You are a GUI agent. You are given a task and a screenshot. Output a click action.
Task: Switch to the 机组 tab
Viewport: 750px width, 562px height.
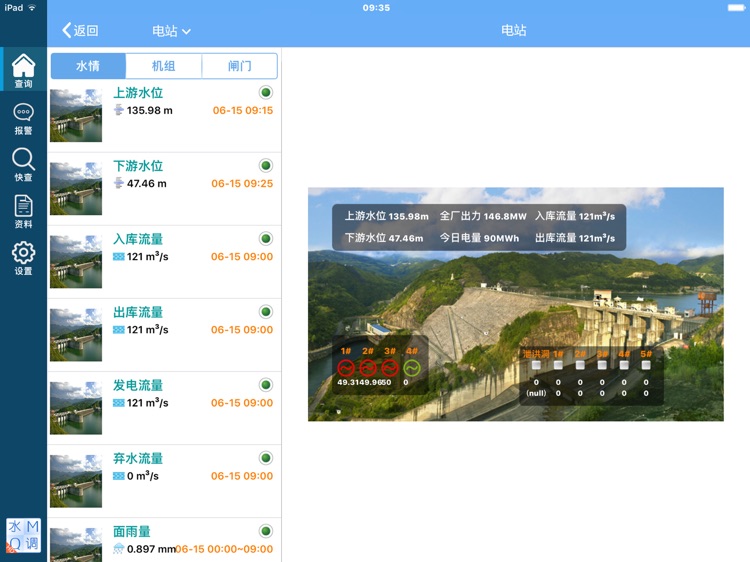click(x=164, y=66)
